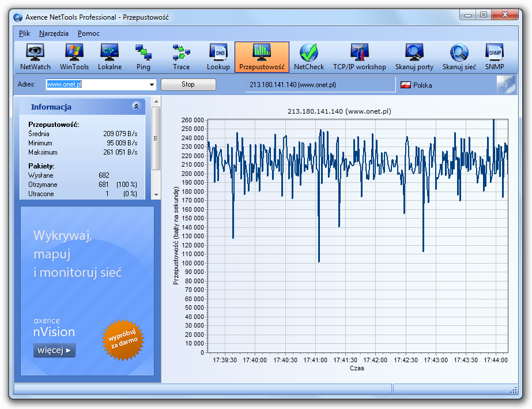Click the info panel scrollbar thumb
Image resolution: width=532 pixels, height=409 pixels.
156,138
